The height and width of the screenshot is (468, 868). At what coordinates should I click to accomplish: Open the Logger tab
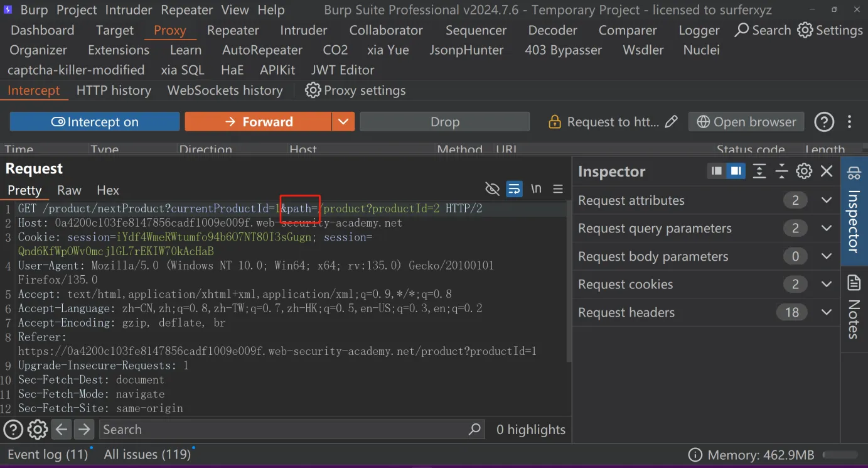coord(699,30)
